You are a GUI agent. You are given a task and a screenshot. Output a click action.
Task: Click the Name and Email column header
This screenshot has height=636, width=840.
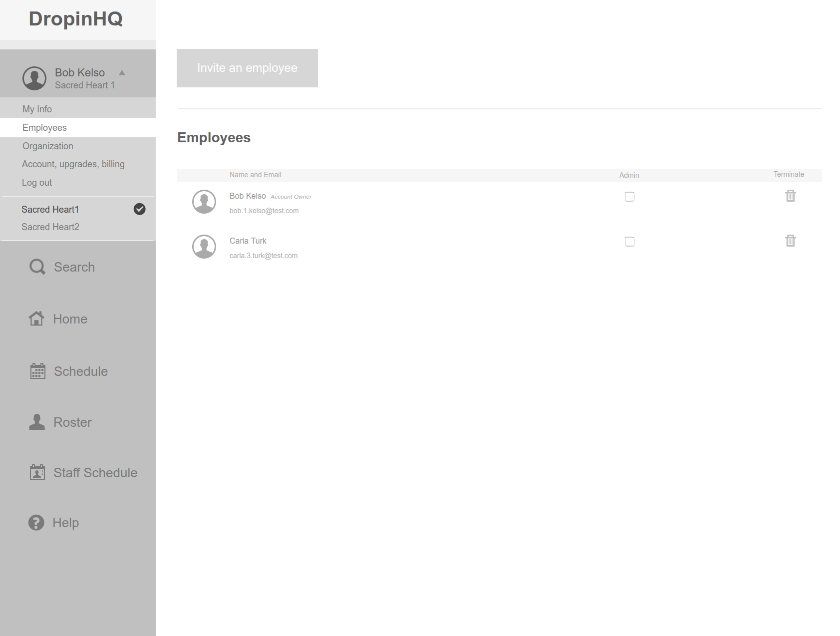255,175
